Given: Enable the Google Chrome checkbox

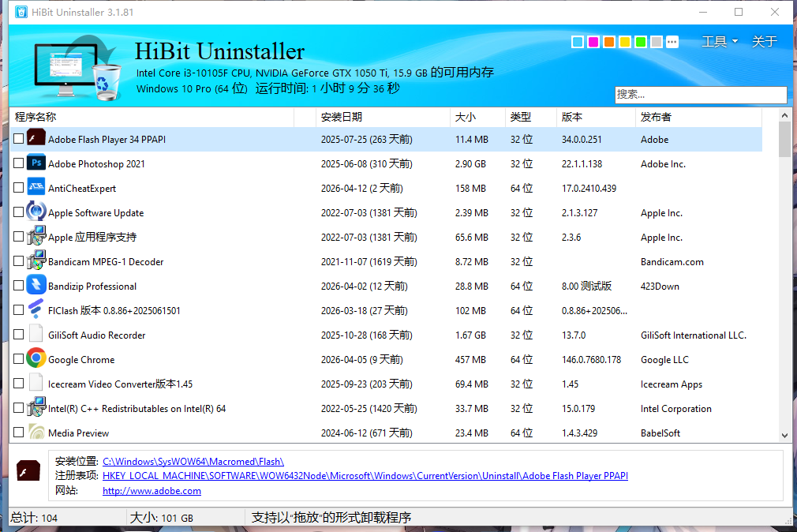Looking at the screenshot, I should (x=19, y=359).
